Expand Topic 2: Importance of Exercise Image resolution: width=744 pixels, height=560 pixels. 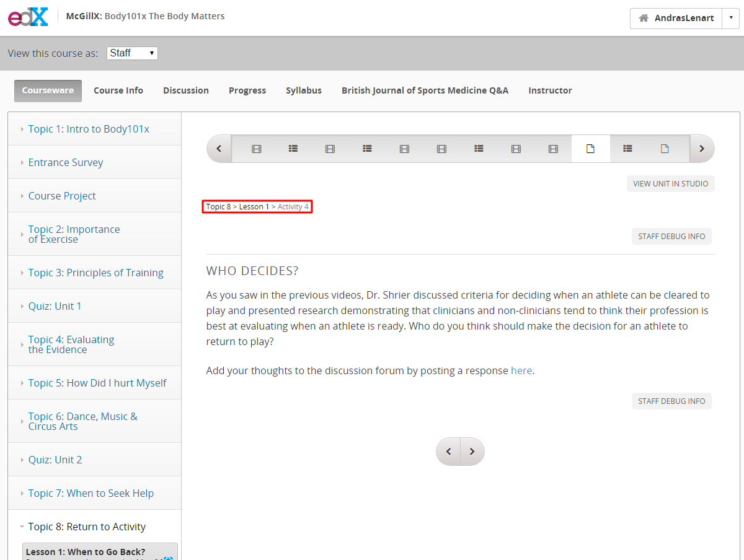click(x=94, y=234)
